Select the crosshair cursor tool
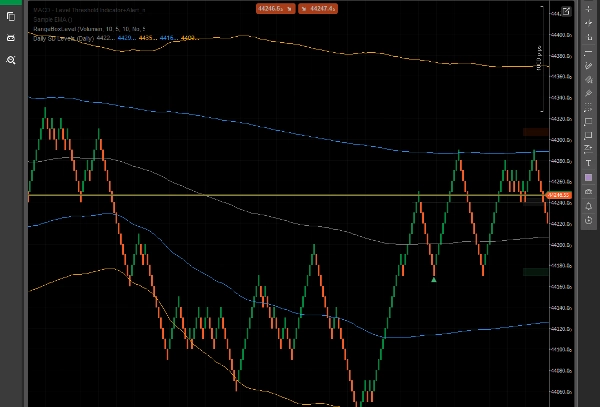This screenshot has height=407, width=600. click(589, 9)
